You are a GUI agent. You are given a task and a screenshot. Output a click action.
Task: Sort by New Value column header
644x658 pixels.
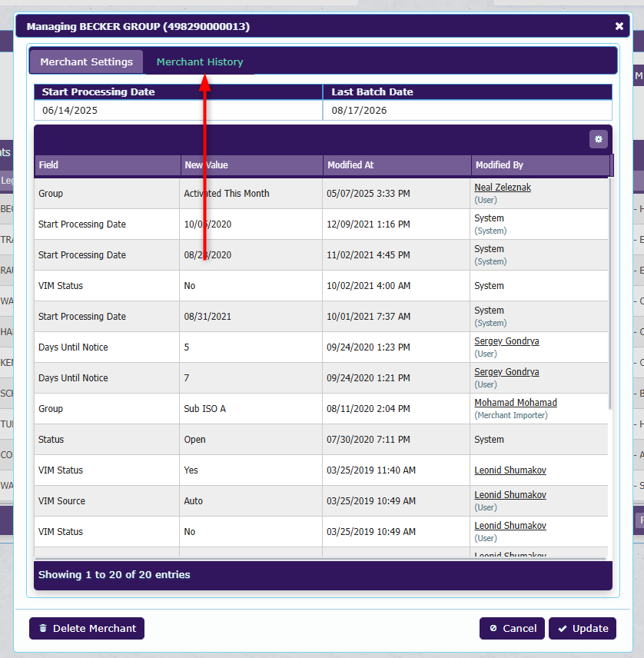252,165
